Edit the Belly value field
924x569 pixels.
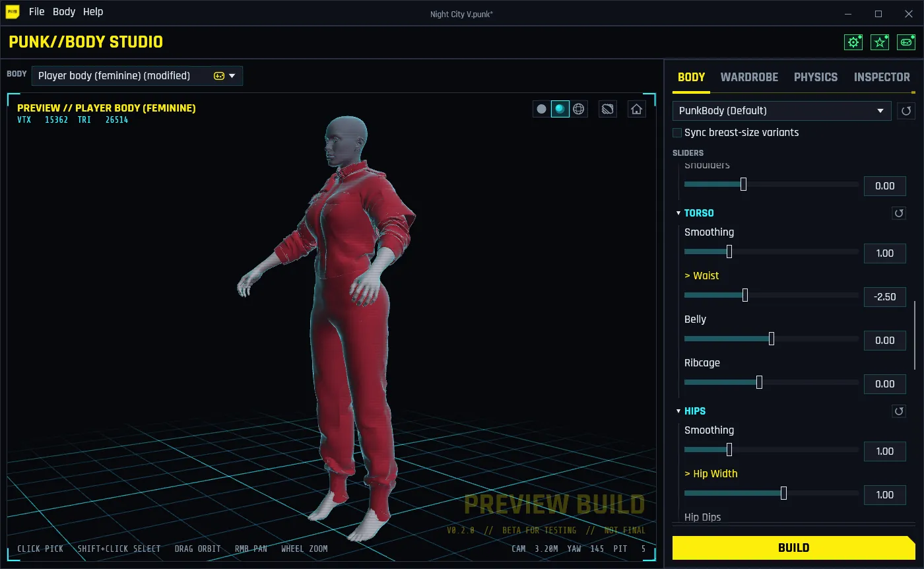[x=885, y=341]
